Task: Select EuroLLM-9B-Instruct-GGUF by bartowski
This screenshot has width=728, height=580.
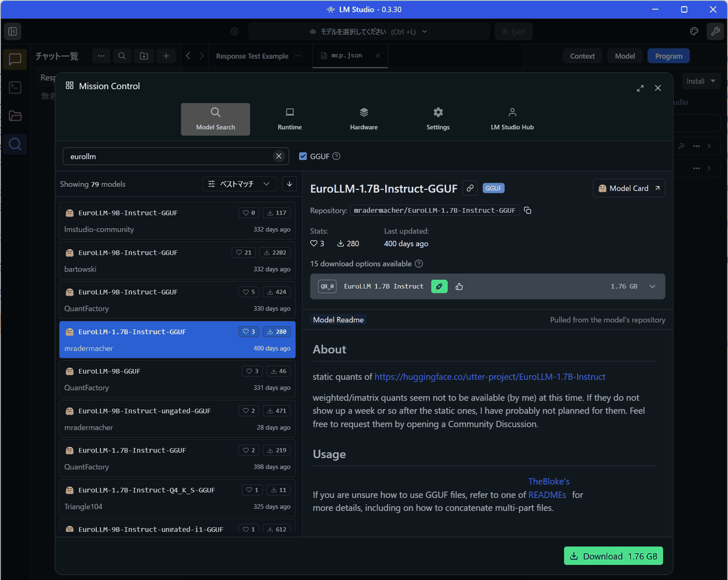Action: click(177, 260)
